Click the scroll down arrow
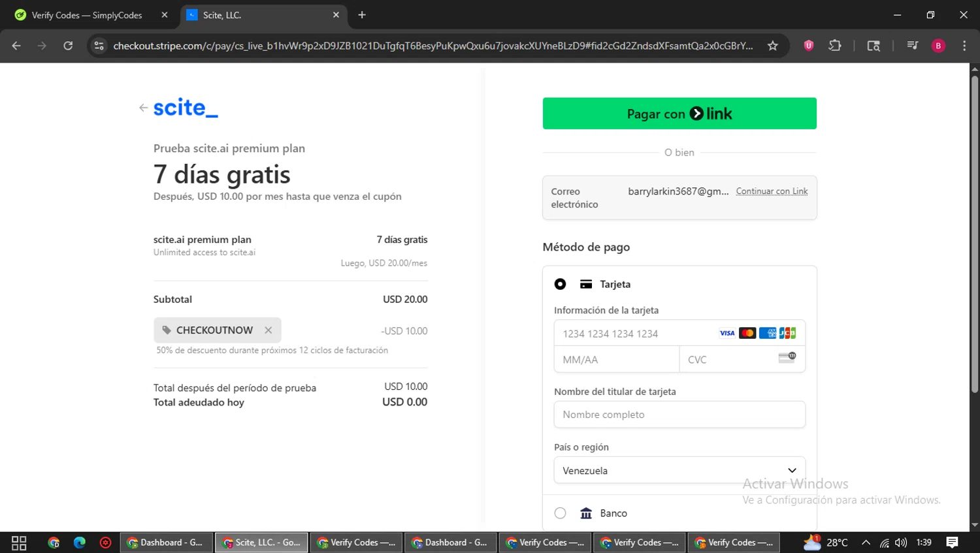Screen dimensions: 980x553 [975, 525]
